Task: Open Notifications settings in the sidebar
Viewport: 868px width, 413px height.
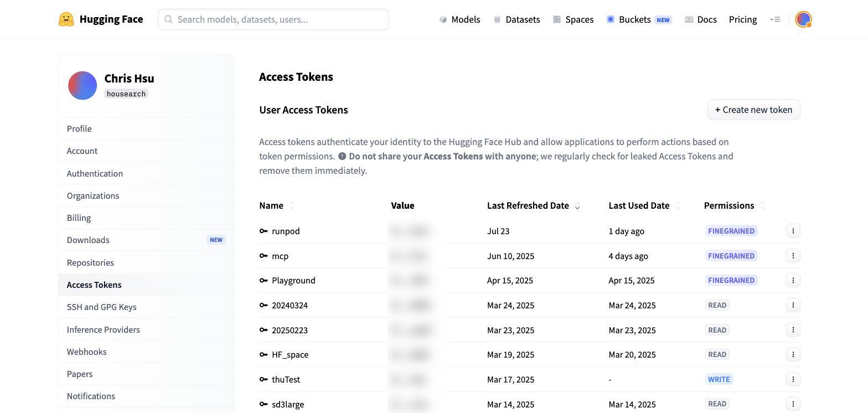Action: coord(146,396)
